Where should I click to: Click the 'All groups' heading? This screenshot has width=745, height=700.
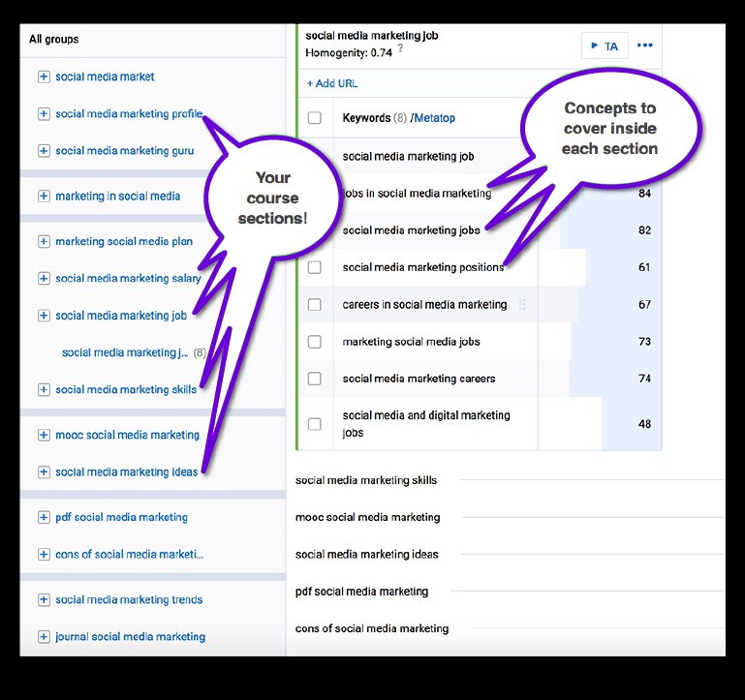click(x=53, y=39)
